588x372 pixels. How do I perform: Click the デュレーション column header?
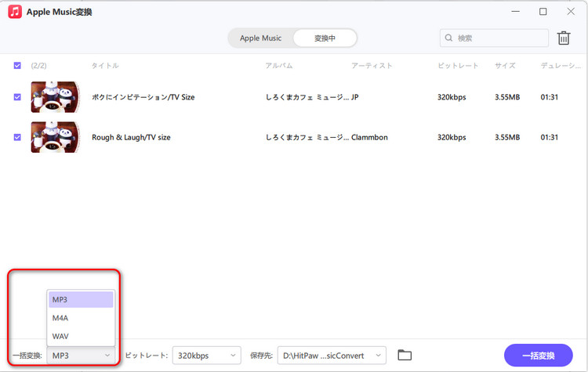coord(561,66)
